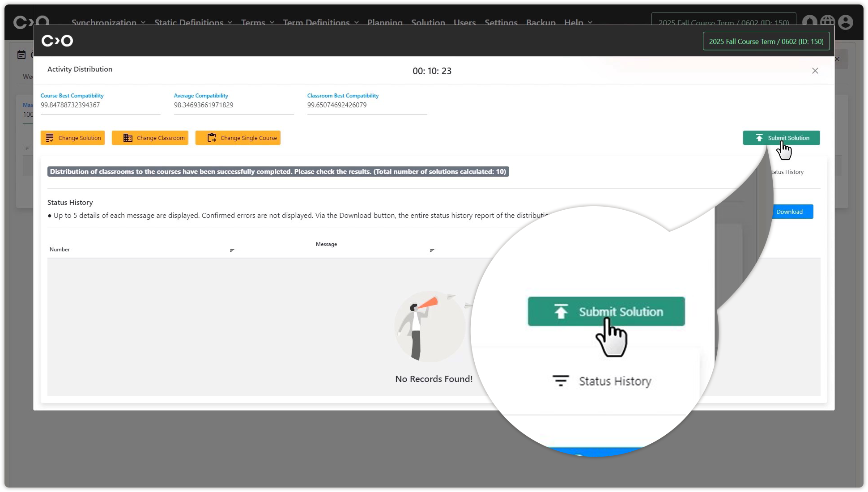Open the Message column filter icon
Viewport: 868px width, 492px height.
pyautogui.click(x=432, y=250)
